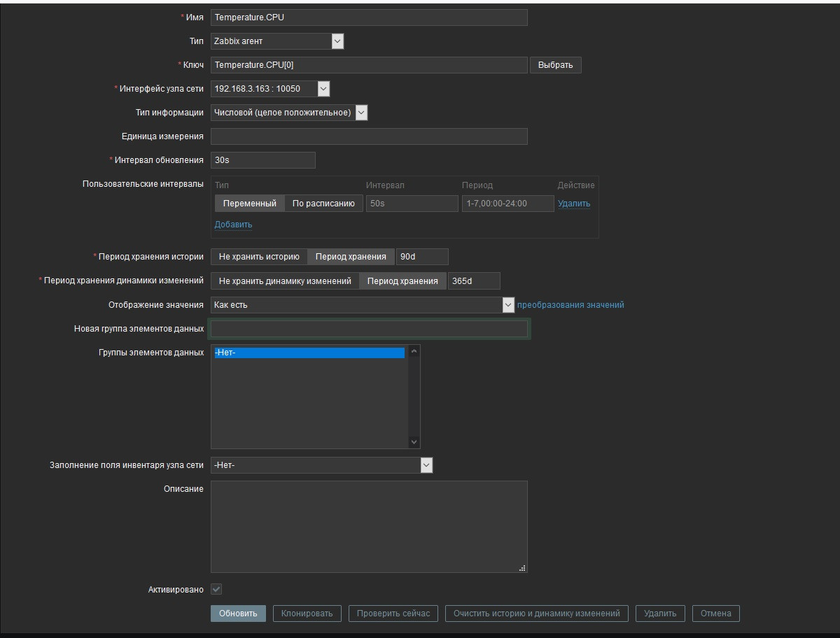Click the Клонировать button
The width and height of the screenshot is (840, 638).
(307, 614)
